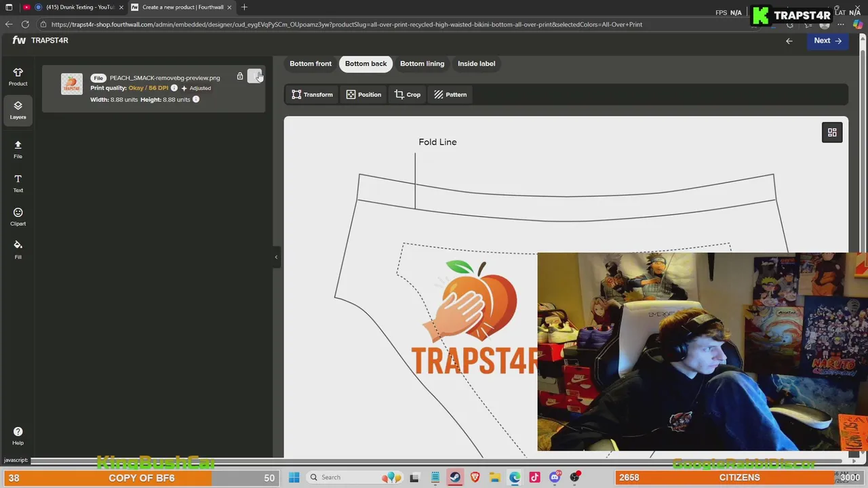This screenshot has height=488, width=868.
Task: Close the Create a new product Fourthwall tab
Action: pos(229,7)
